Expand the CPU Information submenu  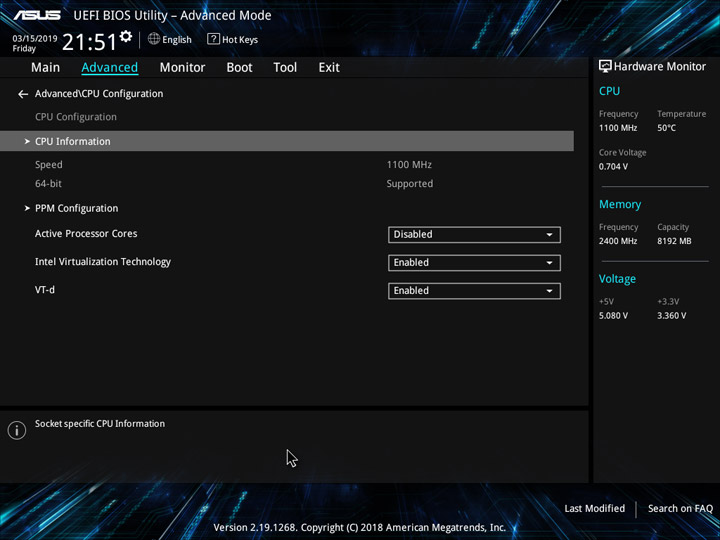tap(287, 141)
